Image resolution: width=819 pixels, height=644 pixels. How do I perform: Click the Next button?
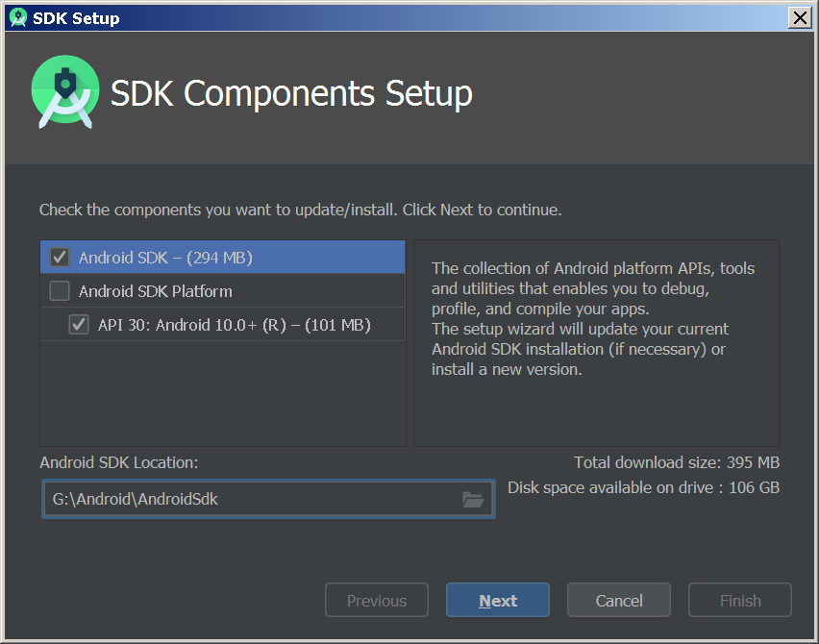click(x=498, y=600)
